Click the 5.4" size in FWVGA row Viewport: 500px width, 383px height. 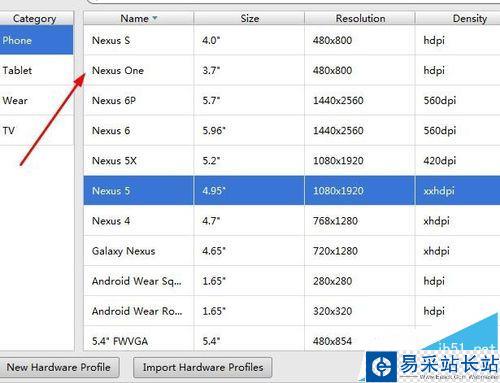(249, 339)
